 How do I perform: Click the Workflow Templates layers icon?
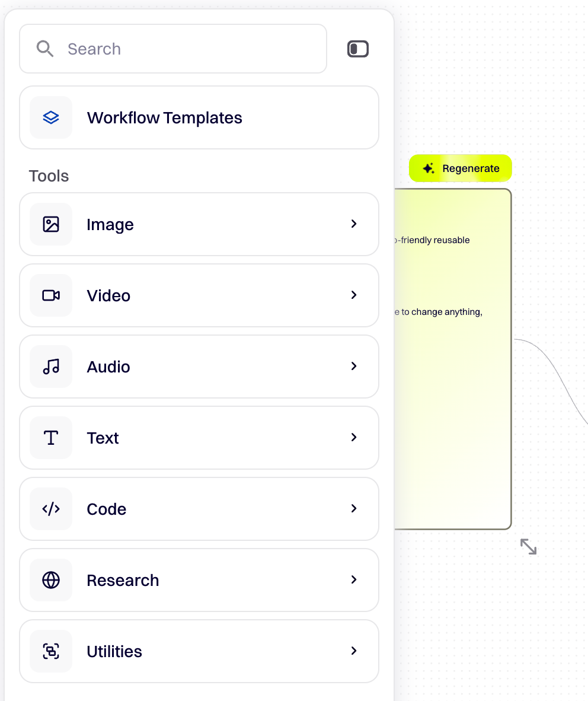pyautogui.click(x=51, y=117)
